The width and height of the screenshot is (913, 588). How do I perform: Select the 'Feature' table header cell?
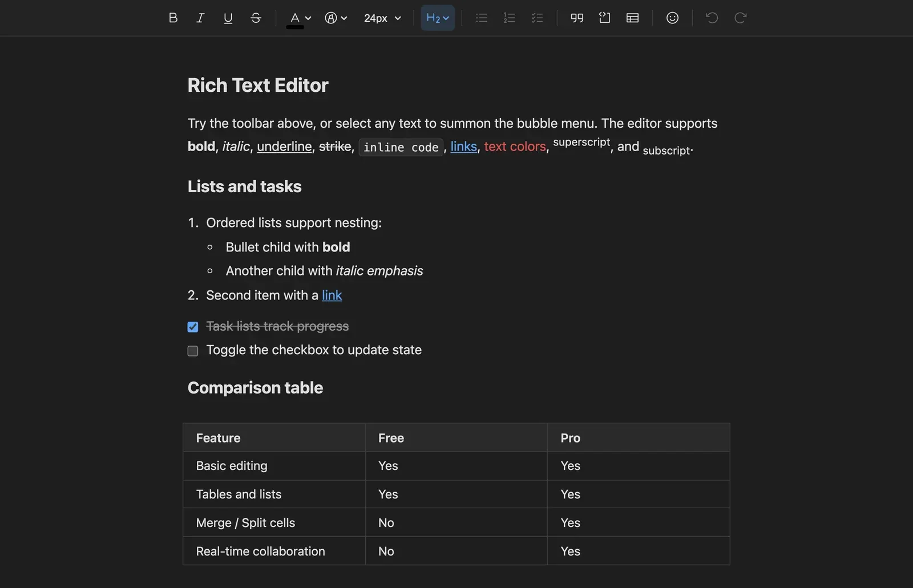[274, 438]
